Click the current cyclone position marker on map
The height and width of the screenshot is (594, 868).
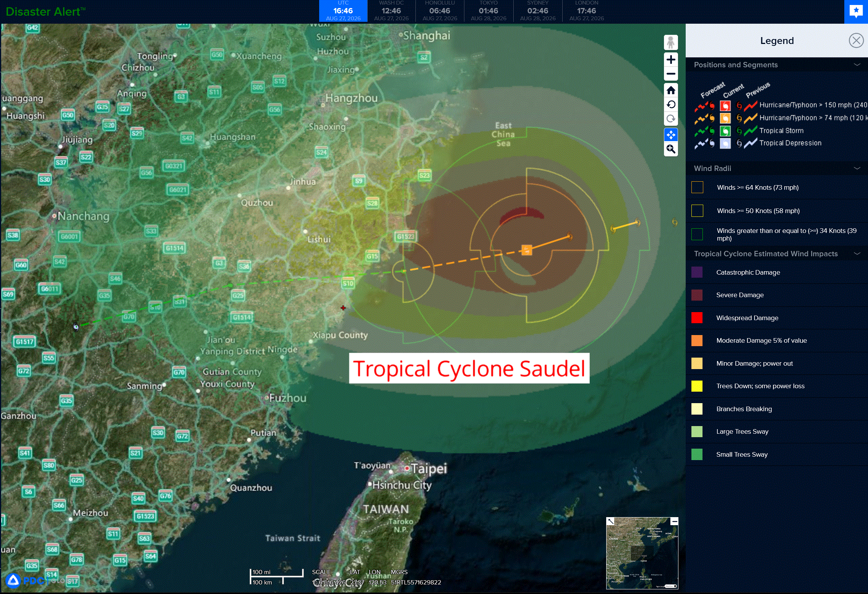coord(527,251)
